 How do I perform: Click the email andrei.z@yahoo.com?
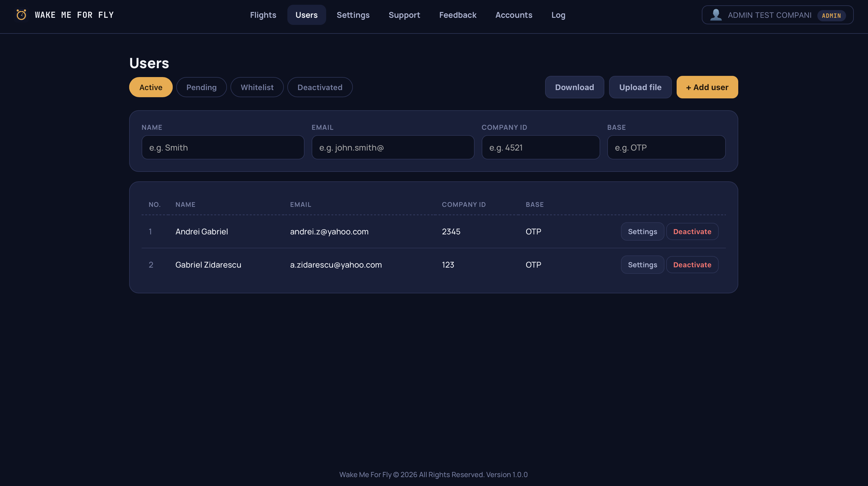pyautogui.click(x=329, y=231)
